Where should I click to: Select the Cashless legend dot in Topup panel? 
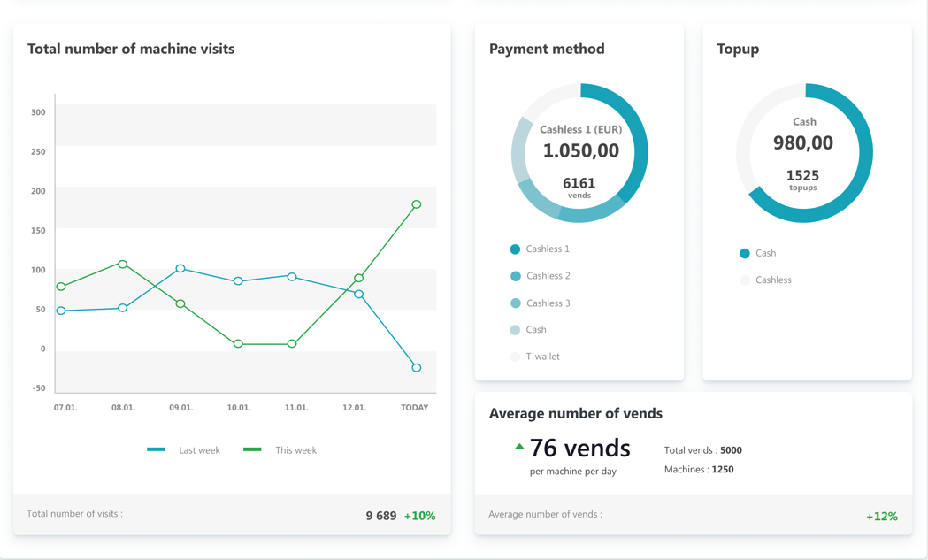coord(746,280)
